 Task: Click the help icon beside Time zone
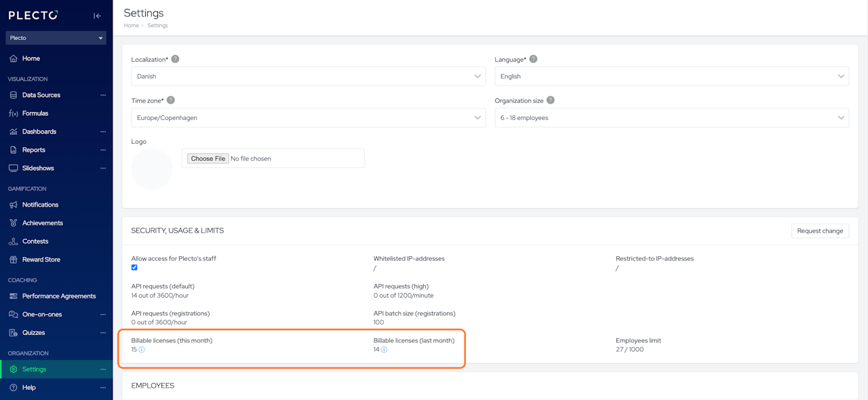(x=171, y=100)
